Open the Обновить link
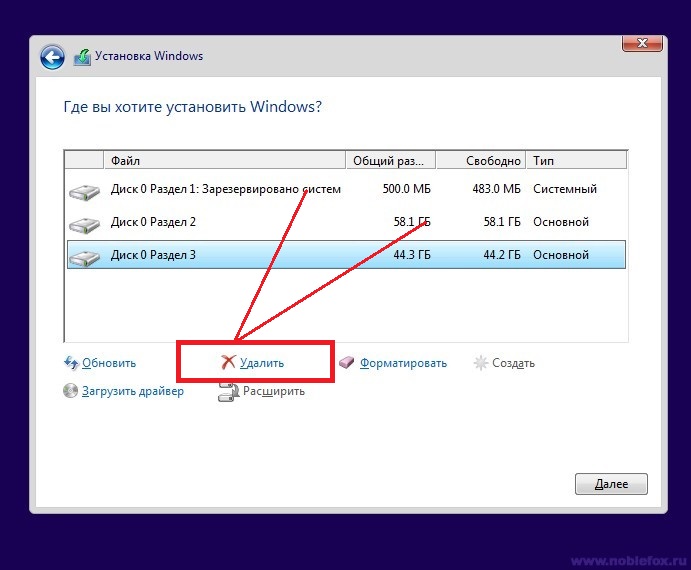This screenshot has height=570, width=691. point(109,363)
